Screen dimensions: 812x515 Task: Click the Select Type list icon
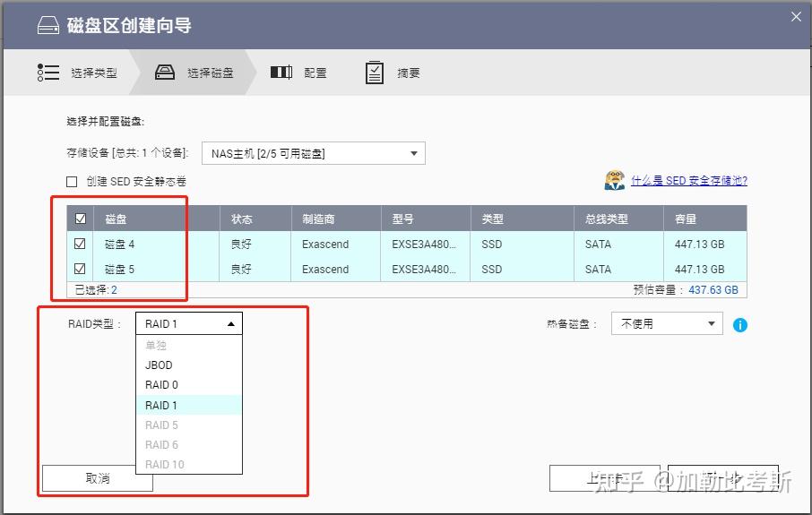pyautogui.click(x=48, y=73)
